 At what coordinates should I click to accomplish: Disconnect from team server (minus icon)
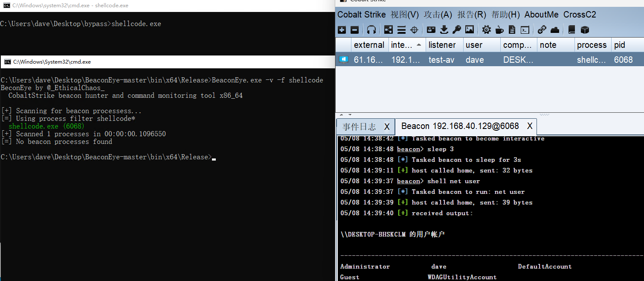pyautogui.click(x=354, y=30)
